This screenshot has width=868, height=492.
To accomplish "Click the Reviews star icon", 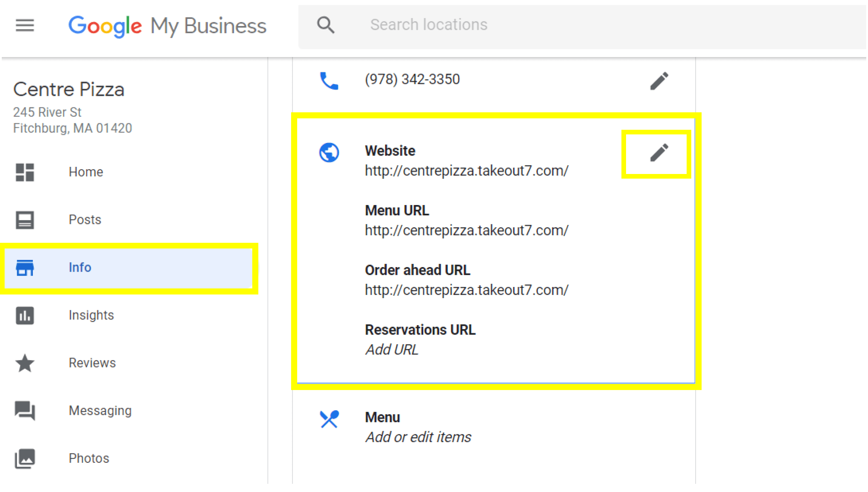I will tap(25, 363).
